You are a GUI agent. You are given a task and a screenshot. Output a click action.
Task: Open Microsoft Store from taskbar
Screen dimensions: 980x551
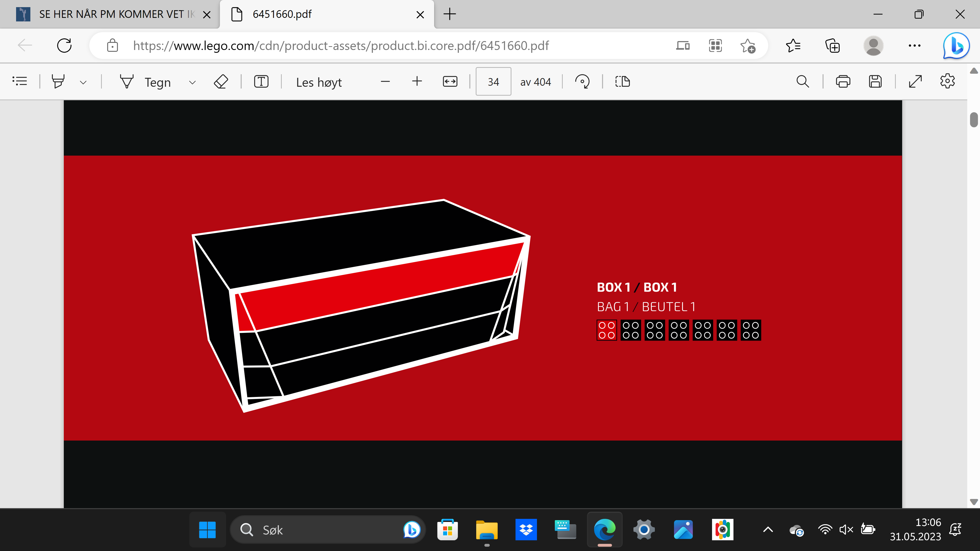point(447,530)
